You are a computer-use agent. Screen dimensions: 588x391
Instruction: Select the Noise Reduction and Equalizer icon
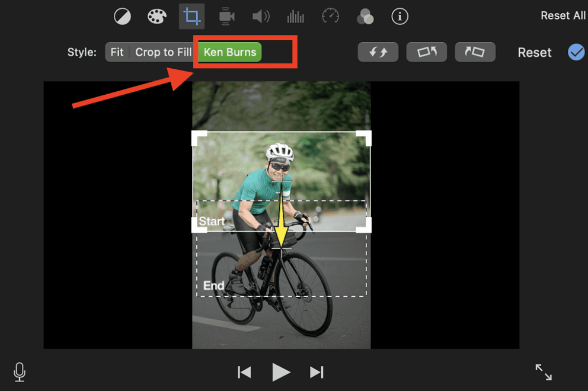[x=295, y=16]
